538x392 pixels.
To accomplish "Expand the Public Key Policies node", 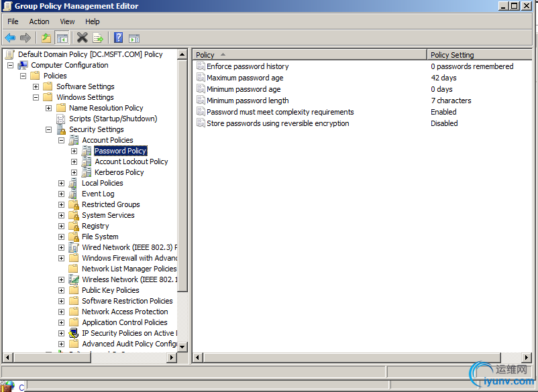I will [61, 290].
